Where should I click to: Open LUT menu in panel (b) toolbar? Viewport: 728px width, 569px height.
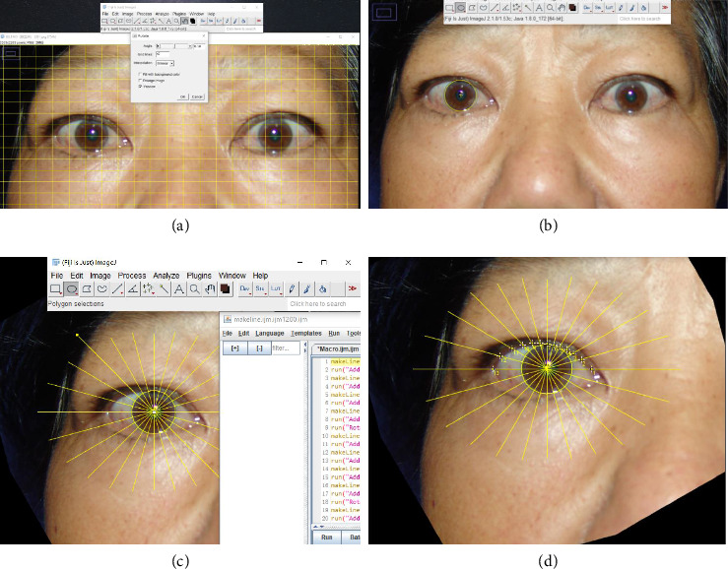coord(610,8)
